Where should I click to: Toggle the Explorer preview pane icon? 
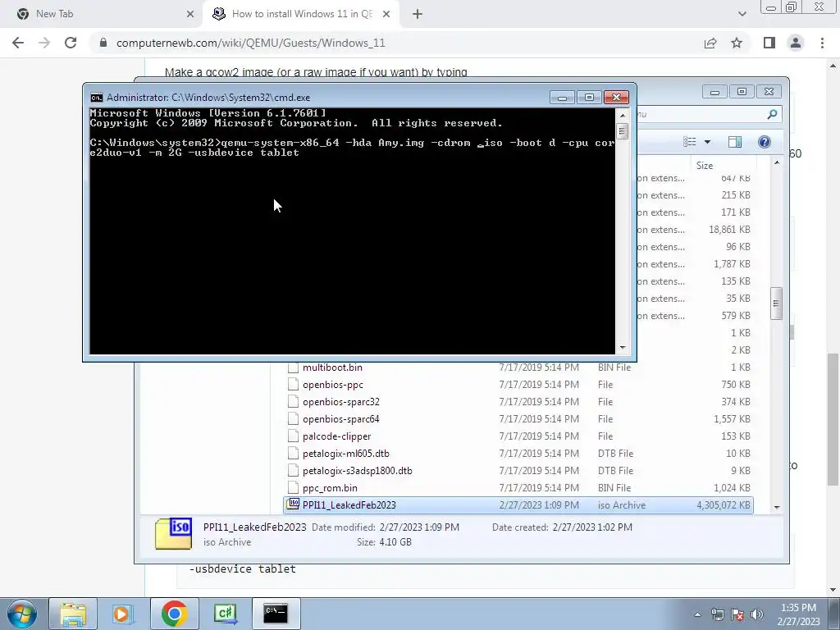(x=735, y=142)
